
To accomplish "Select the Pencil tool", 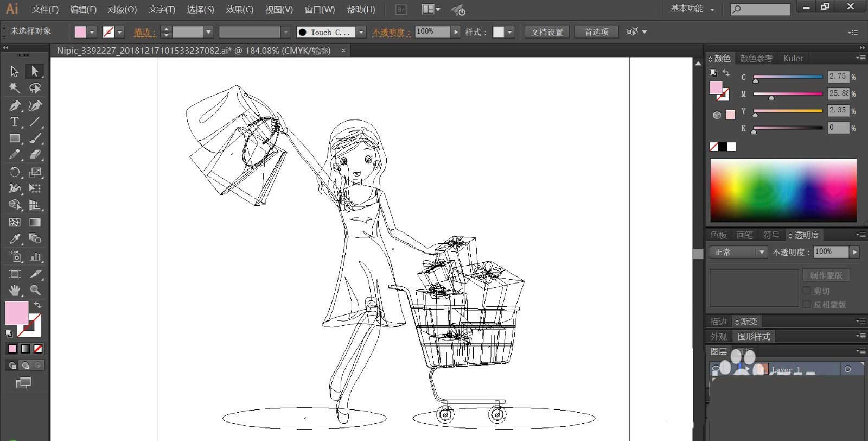I will click(x=15, y=155).
